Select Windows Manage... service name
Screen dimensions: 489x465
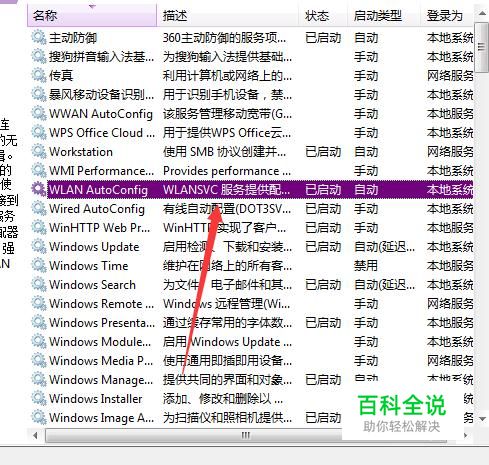tap(101, 380)
